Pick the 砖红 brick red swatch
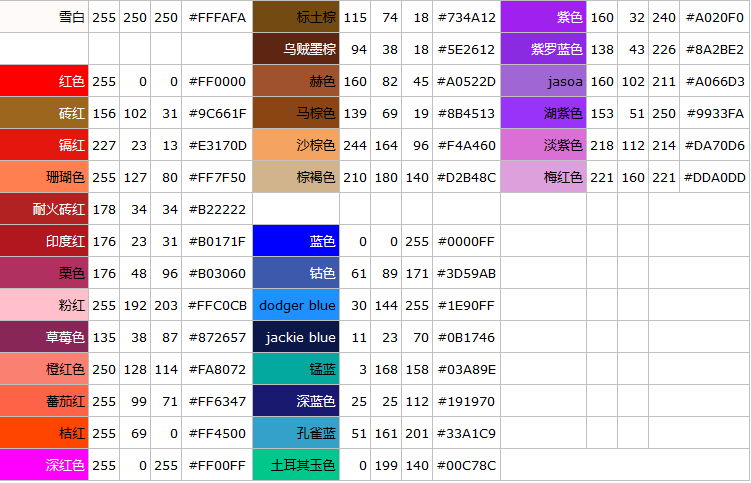 tap(44, 113)
